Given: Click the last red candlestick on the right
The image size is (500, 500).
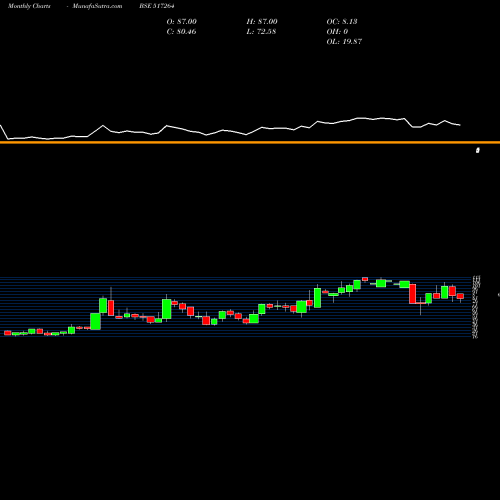Looking at the screenshot, I should 460,297.
